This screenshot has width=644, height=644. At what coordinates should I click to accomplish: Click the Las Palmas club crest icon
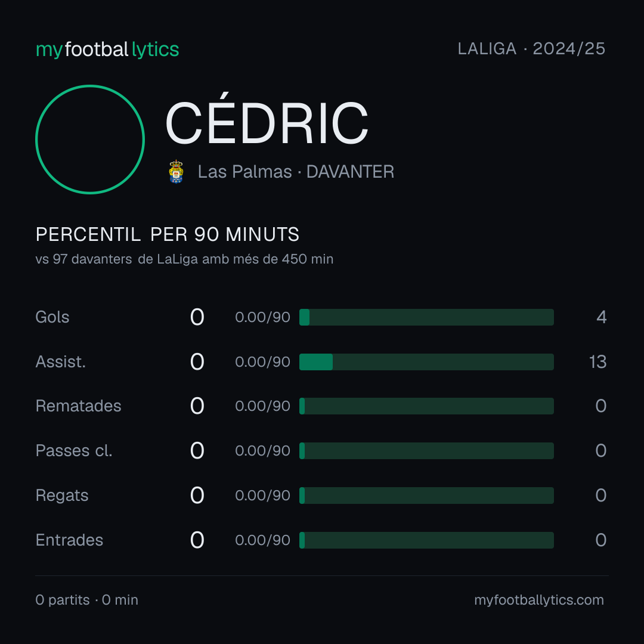[176, 172]
